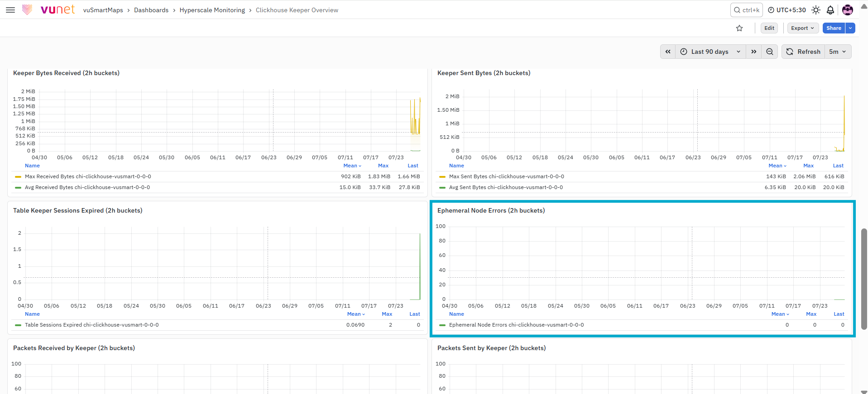Open the 5m refresh interval dropdown

tap(838, 52)
